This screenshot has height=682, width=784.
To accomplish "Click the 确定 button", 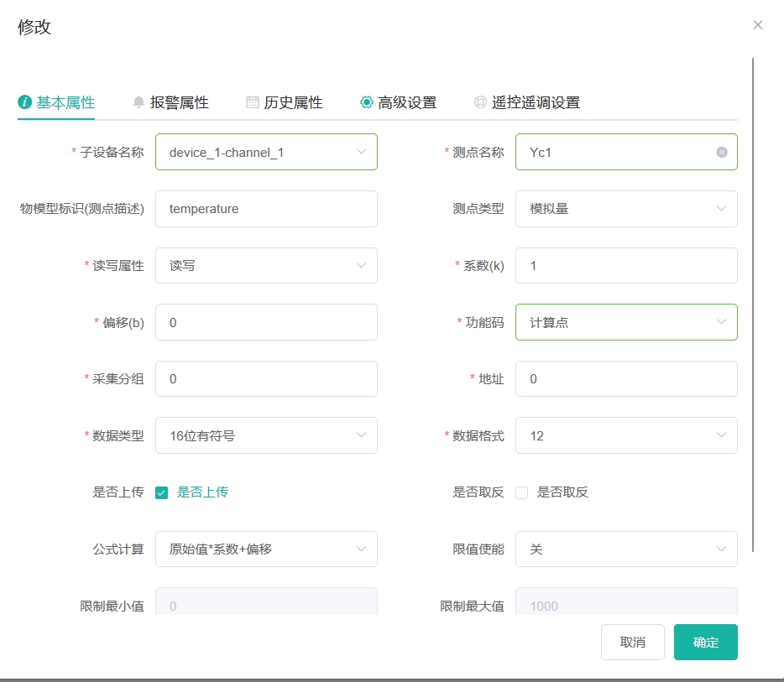I will tap(705, 642).
